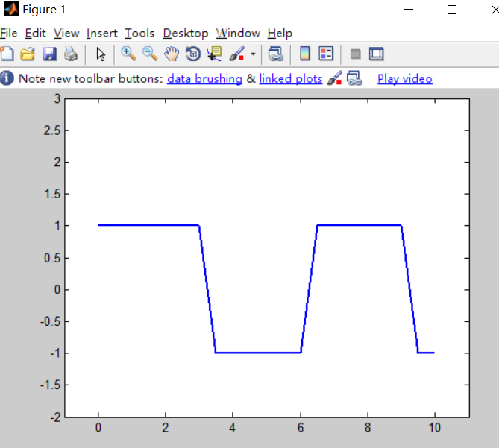Click the Hide Plot Tools icon
Image resolution: width=499 pixels, height=448 pixels.
pos(355,54)
